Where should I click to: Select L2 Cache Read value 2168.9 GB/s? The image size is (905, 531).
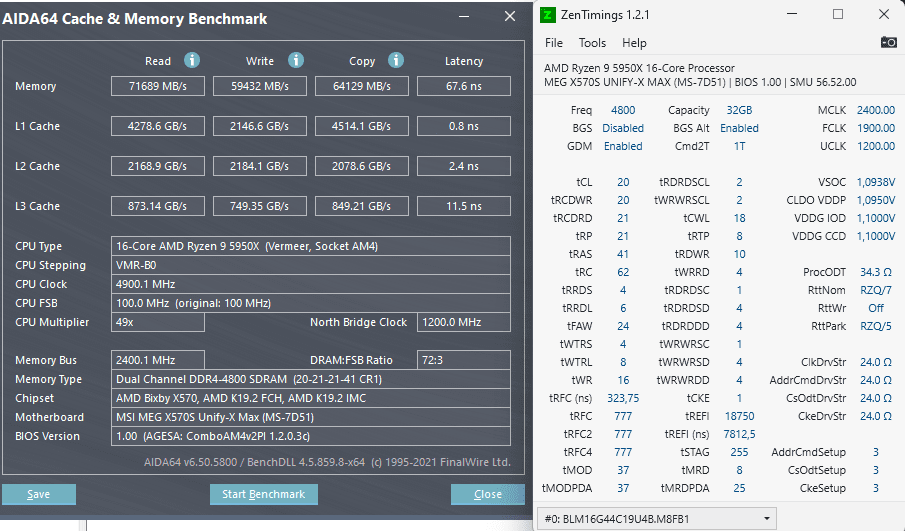tap(158, 166)
